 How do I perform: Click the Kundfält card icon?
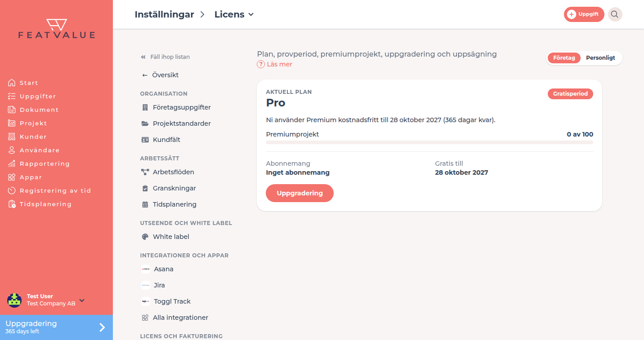[x=145, y=140]
